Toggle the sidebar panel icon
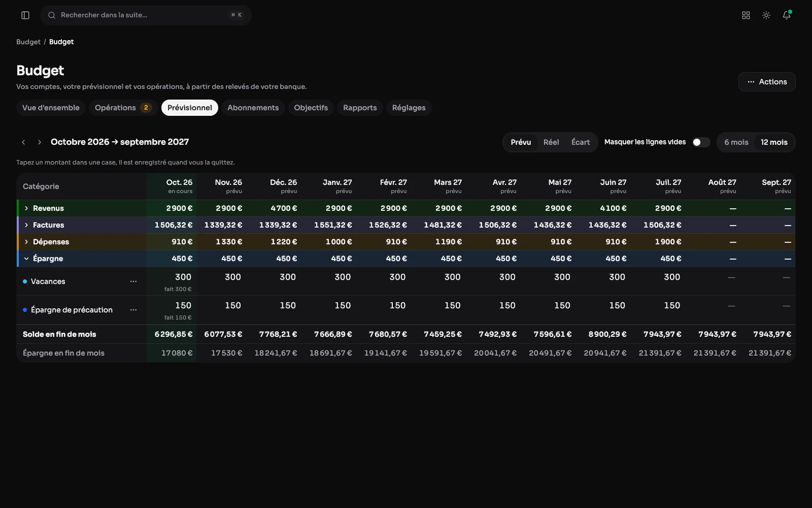 pyautogui.click(x=25, y=15)
